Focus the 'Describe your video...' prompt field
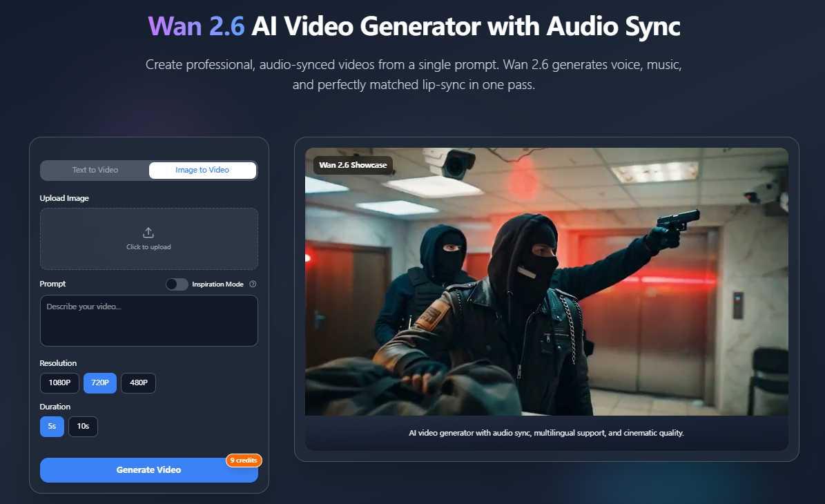Screen dimensions: 825x504 [148, 320]
